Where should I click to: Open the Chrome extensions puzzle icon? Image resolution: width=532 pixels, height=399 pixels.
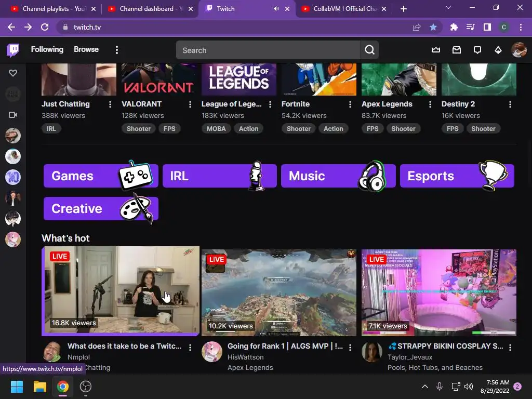pyautogui.click(x=454, y=27)
